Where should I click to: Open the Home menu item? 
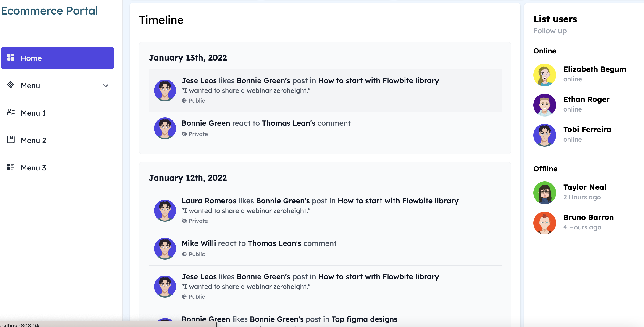(x=58, y=58)
